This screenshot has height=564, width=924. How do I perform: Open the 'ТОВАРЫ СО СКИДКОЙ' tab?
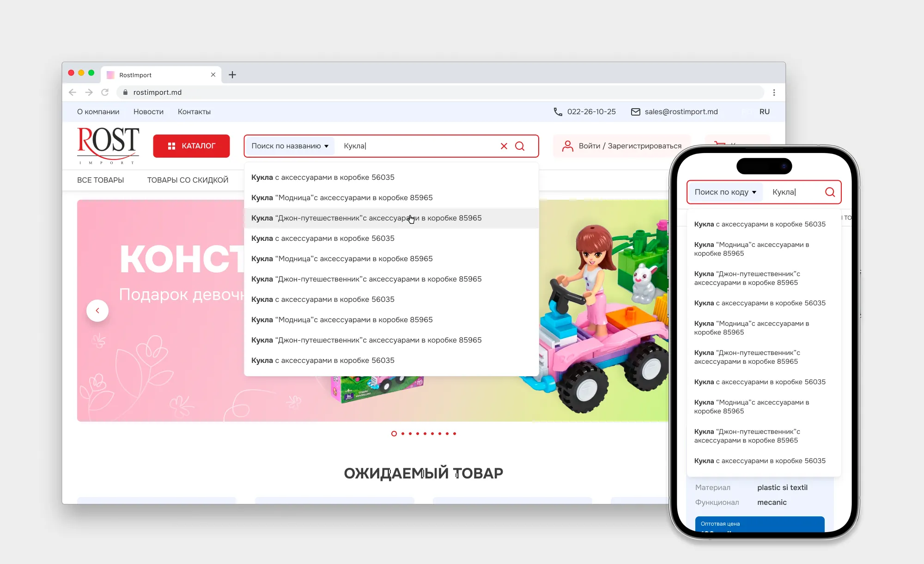pyautogui.click(x=188, y=180)
